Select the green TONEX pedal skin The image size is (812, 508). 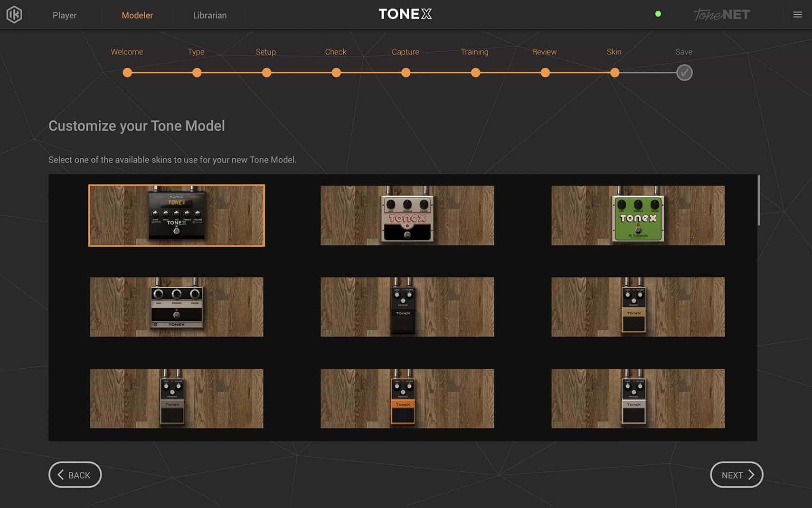(638, 215)
